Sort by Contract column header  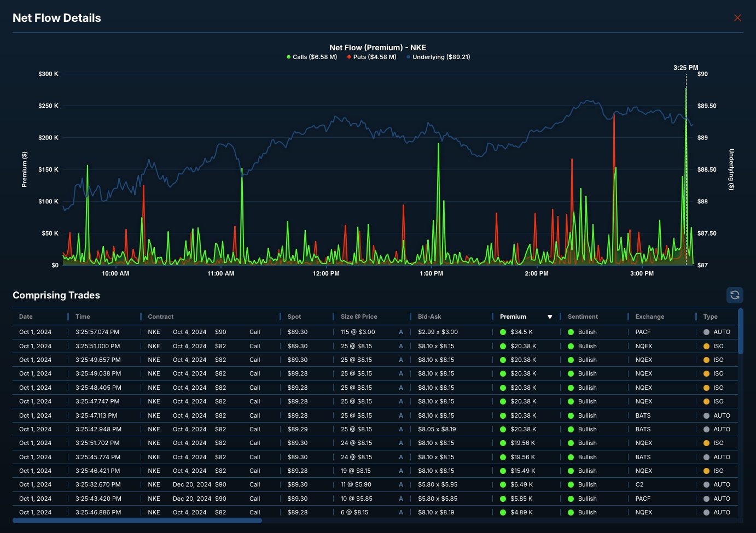[160, 317]
